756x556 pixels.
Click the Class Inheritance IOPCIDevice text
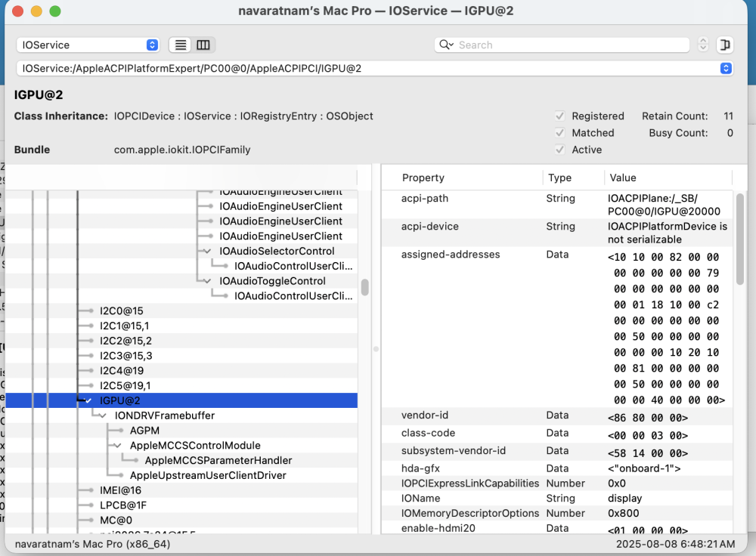(x=144, y=116)
